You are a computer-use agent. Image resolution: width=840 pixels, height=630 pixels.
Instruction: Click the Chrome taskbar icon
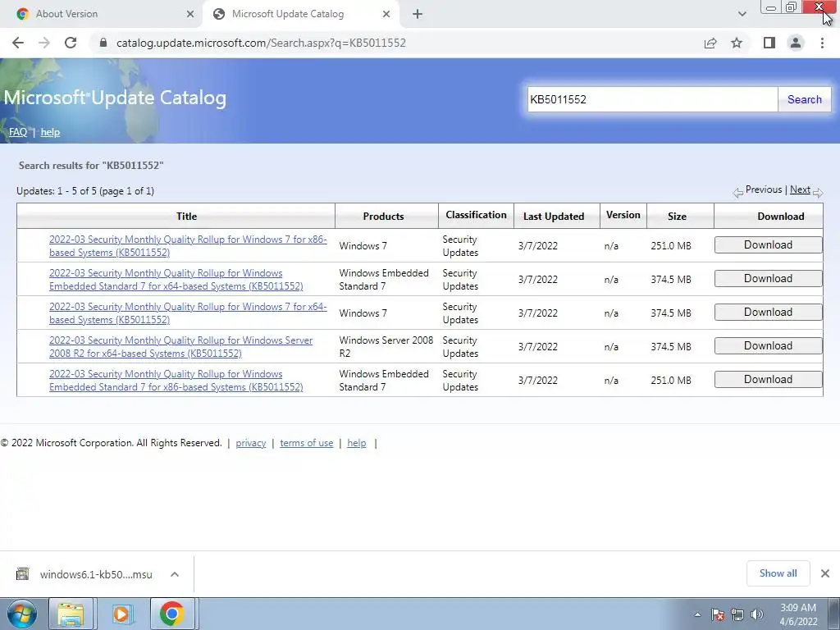[x=172, y=614]
